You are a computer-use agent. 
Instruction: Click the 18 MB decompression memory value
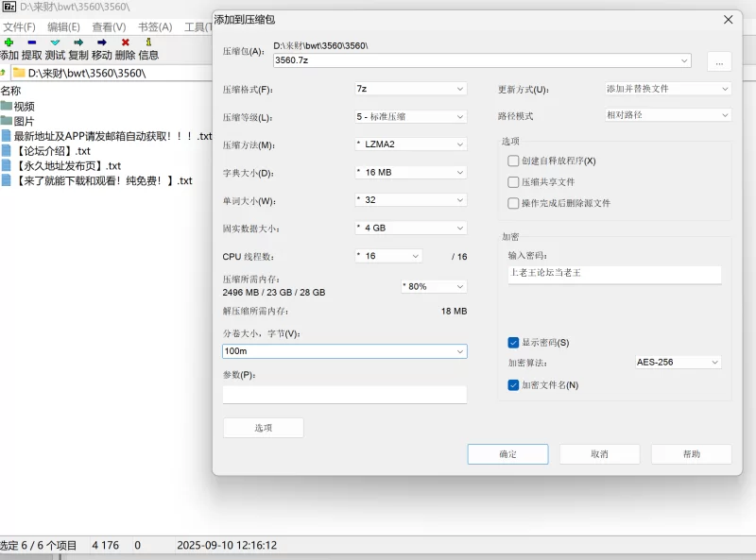(x=454, y=311)
